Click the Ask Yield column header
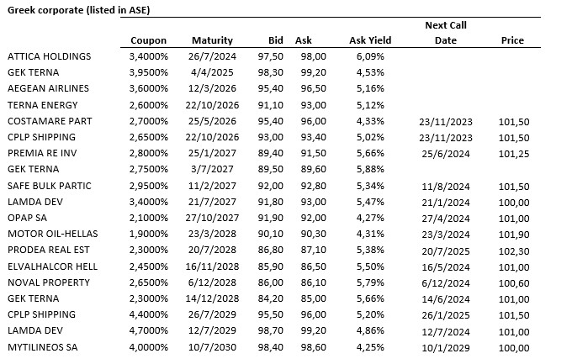 pos(366,40)
